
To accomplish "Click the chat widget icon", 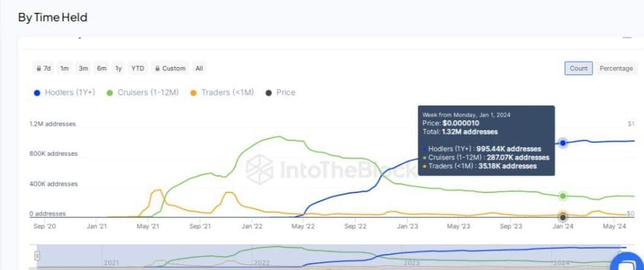I will (x=629, y=264).
